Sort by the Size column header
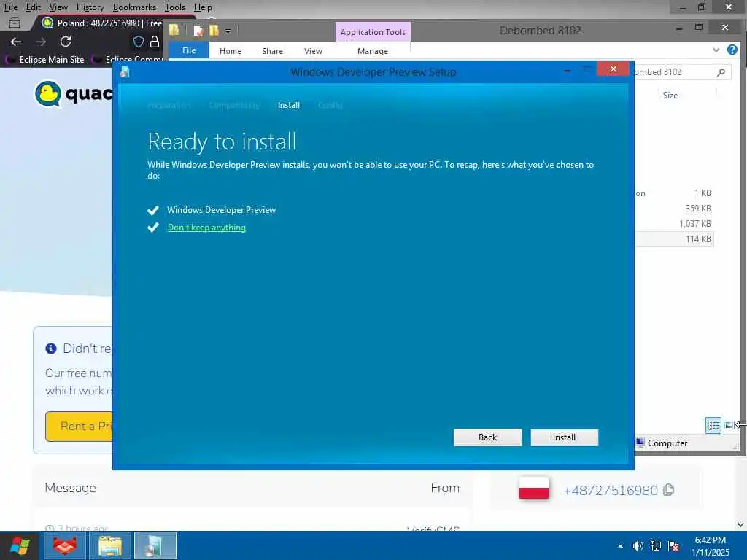 click(670, 96)
